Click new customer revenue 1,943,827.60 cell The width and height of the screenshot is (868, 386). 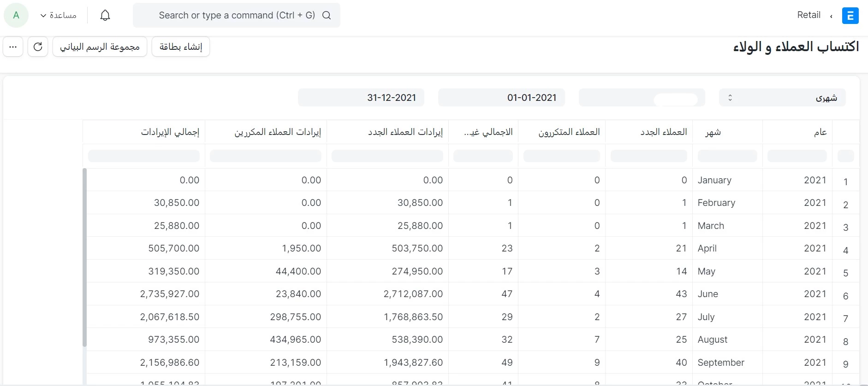(387, 363)
